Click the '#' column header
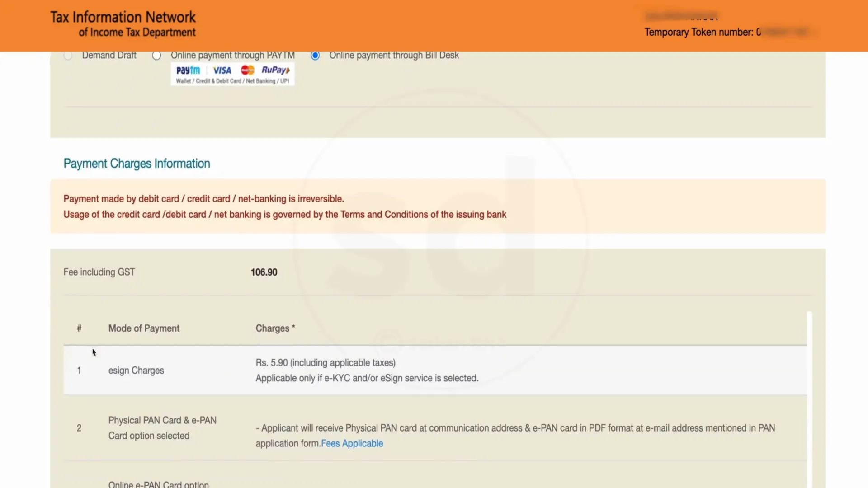 point(79,328)
